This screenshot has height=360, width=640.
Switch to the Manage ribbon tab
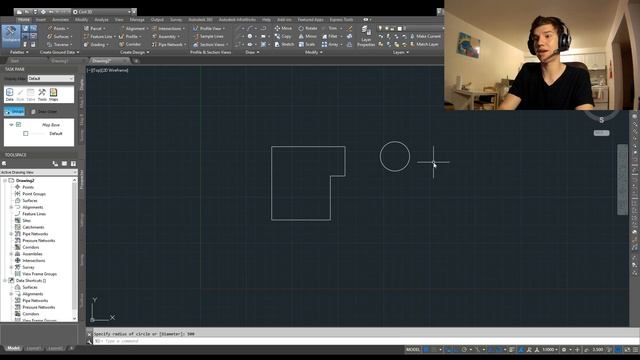point(137,20)
